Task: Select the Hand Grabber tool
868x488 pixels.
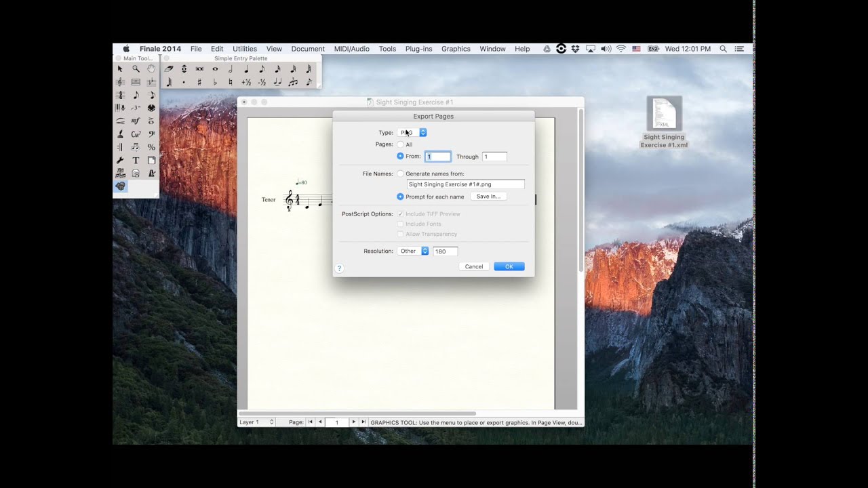Action: (151, 68)
